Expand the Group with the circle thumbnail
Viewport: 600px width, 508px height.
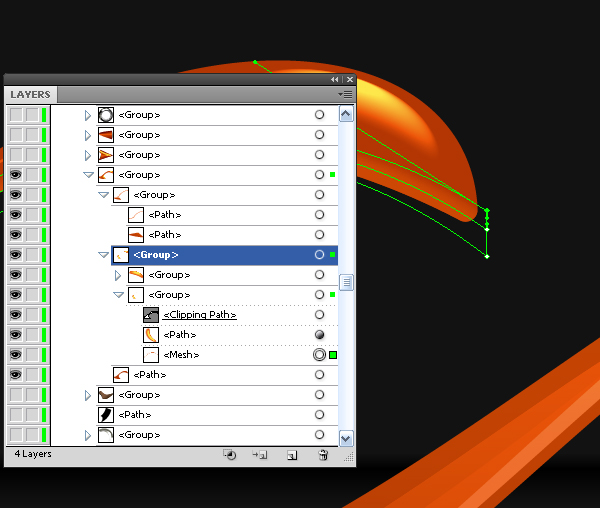click(88, 115)
